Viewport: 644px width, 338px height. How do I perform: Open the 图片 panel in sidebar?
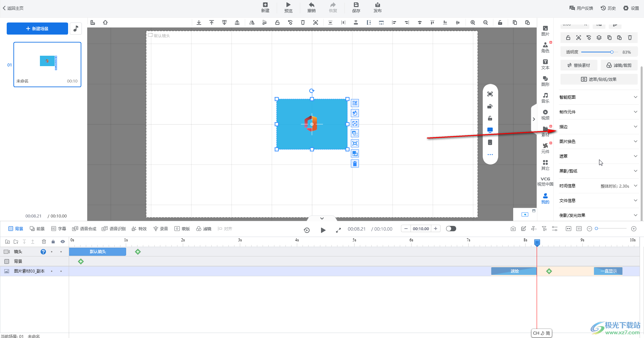point(545,31)
